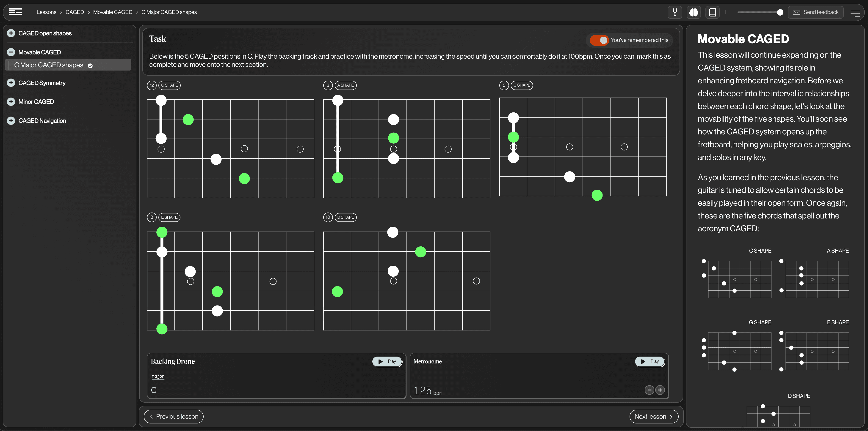Click the A SHAPE label badge

point(345,85)
